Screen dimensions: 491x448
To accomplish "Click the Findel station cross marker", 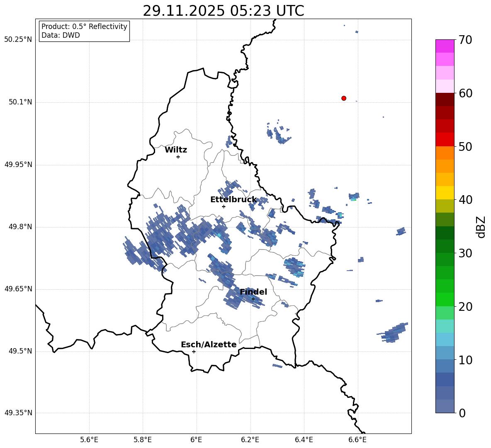I will pyautogui.click(x=253, y=299).
